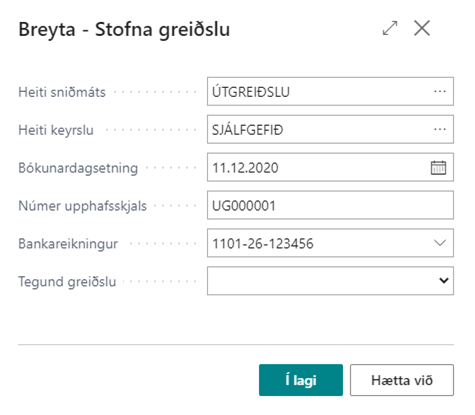
Task: Click the Heiti sniðmáts label
Action: [62, 92]
